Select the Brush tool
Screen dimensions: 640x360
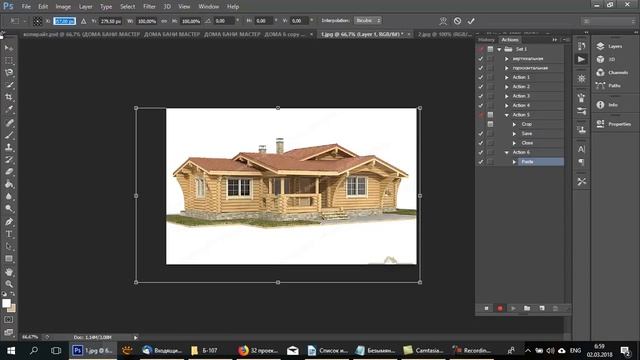click(x=9, y=135)
